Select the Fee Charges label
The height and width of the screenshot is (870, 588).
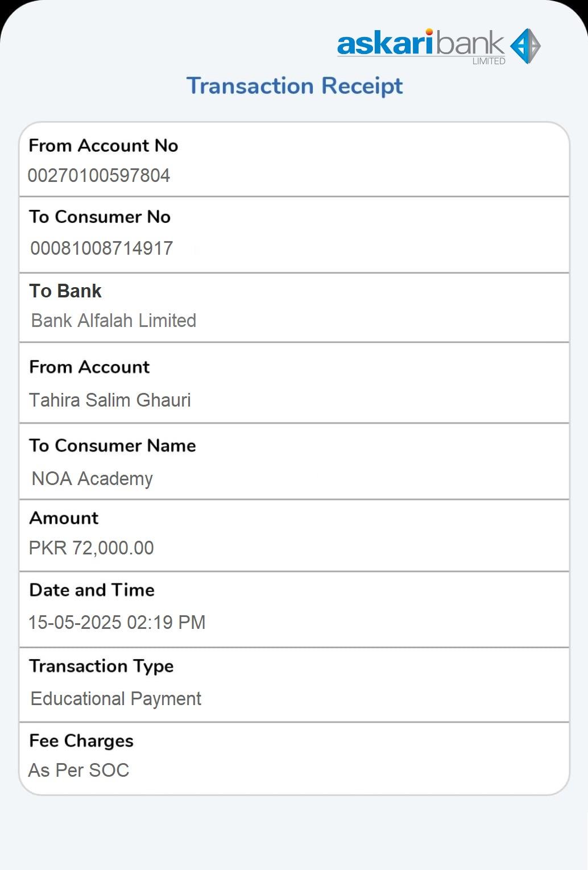[x=81, y=741]
